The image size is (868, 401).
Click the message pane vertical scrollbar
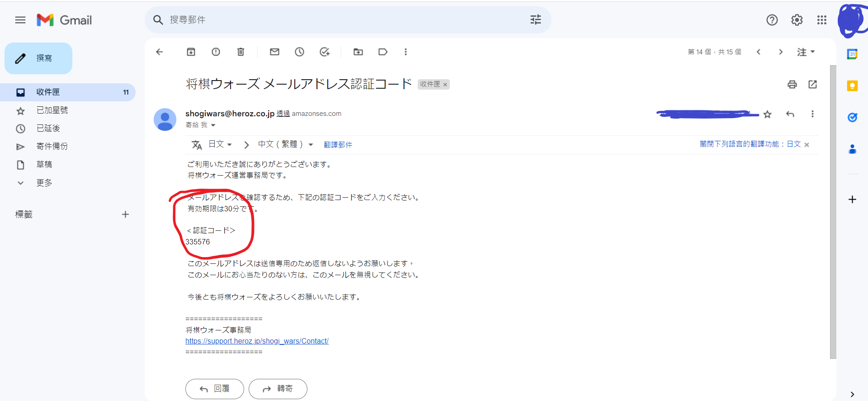(833, 212)
